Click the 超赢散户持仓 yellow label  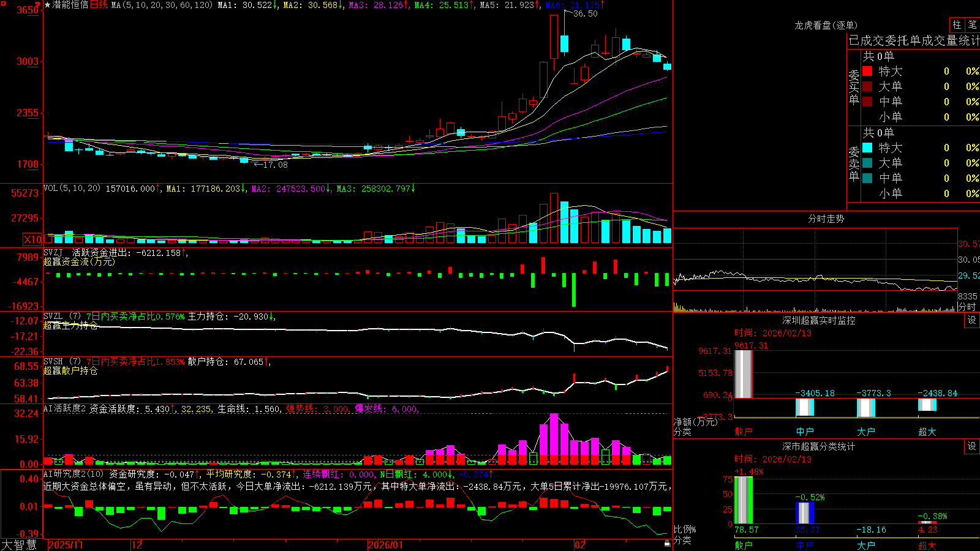70,370
